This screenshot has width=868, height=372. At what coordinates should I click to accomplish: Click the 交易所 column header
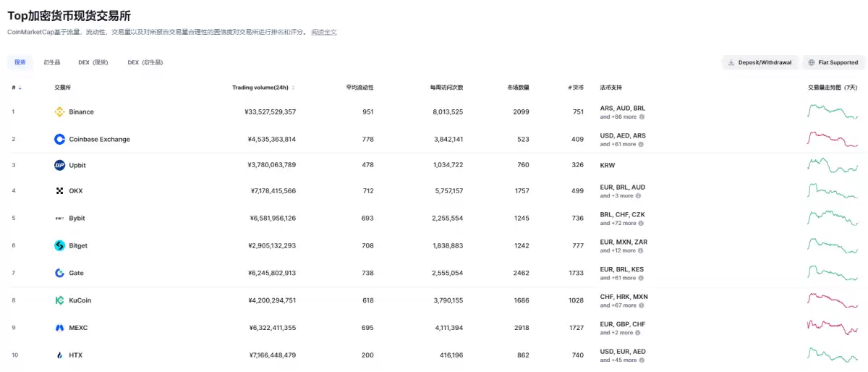pyautogui.click(x=62, y=88)
